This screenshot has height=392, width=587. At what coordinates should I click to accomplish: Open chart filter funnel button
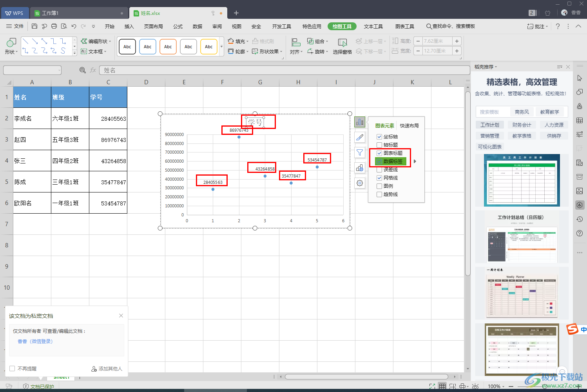(360, 152)
